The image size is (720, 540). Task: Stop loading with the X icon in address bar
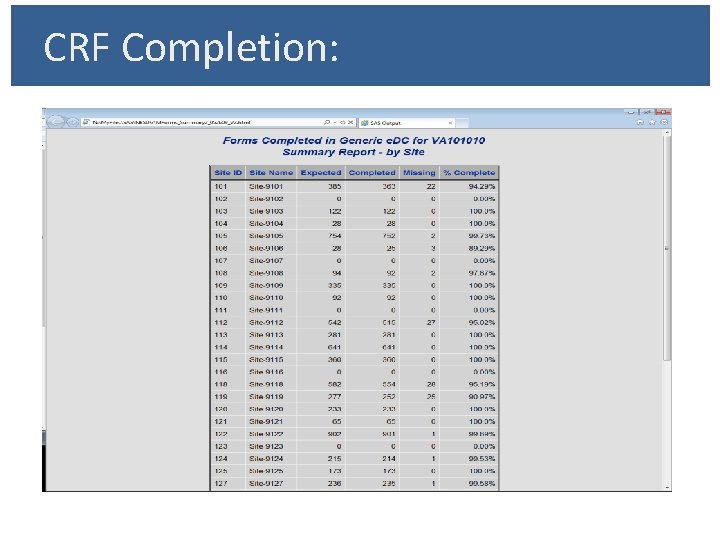[350, 122]
